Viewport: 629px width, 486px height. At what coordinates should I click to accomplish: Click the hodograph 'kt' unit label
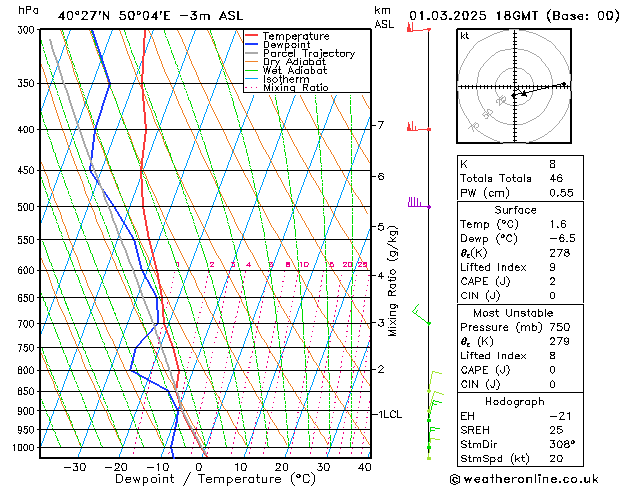465,36
